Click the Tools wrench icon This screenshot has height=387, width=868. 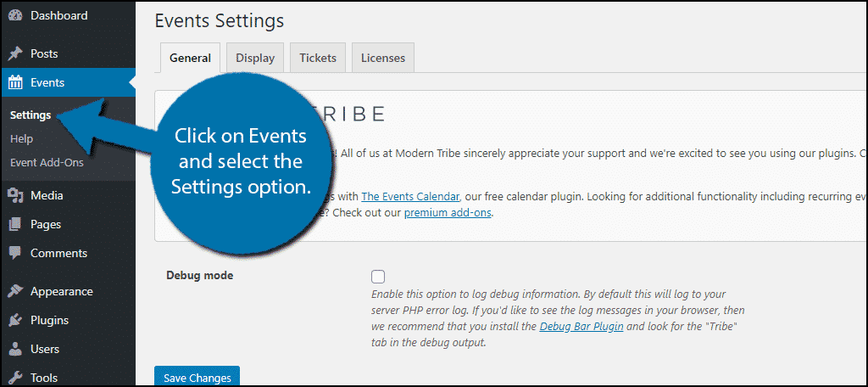point(15,378)
